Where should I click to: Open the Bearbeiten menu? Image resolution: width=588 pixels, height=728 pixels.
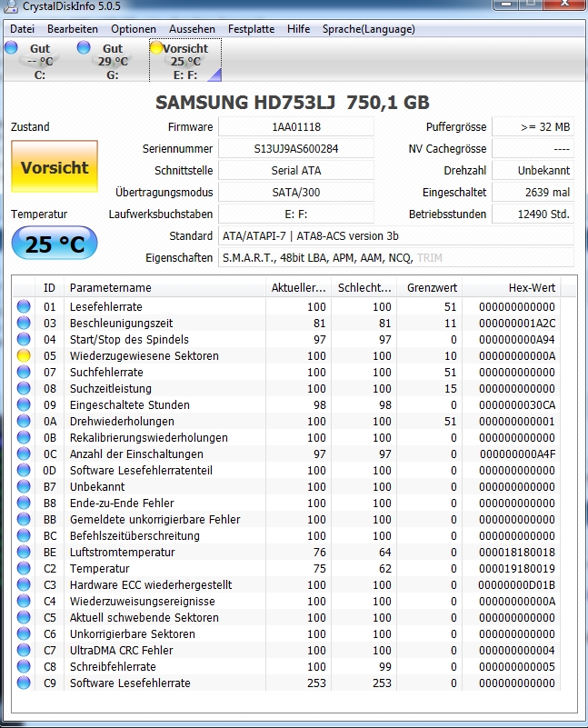73,29
